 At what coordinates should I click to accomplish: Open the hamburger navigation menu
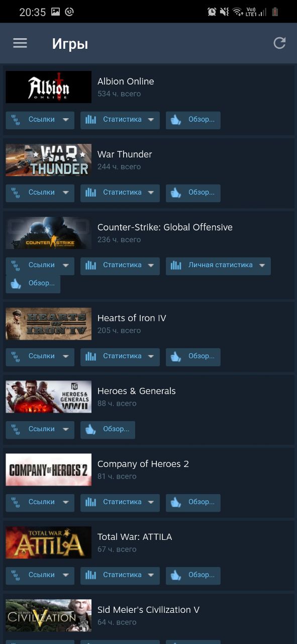click(x=20, y=43)
